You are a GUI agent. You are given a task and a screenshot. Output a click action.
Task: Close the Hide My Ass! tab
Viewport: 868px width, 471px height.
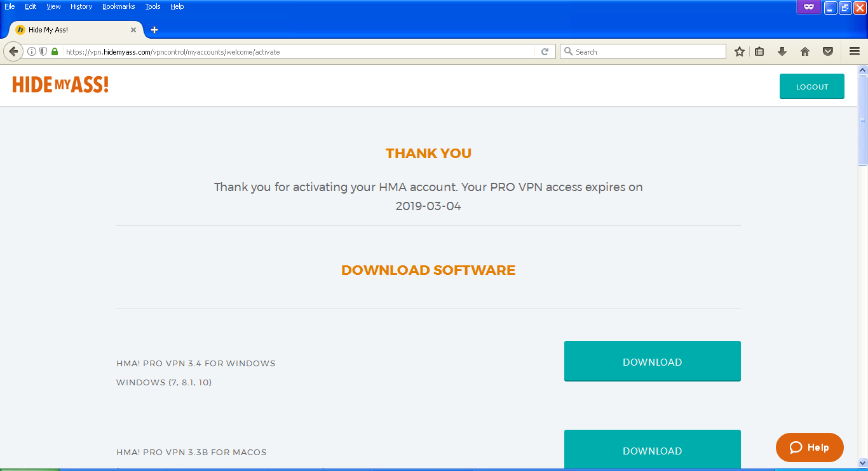(x=133, y=30)
